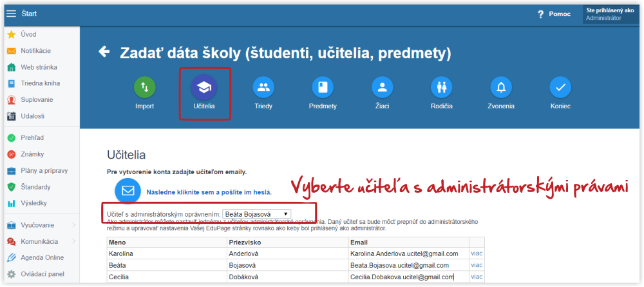
Task: Expand the Komunikácia sidebar section
Action: [40, 241]
